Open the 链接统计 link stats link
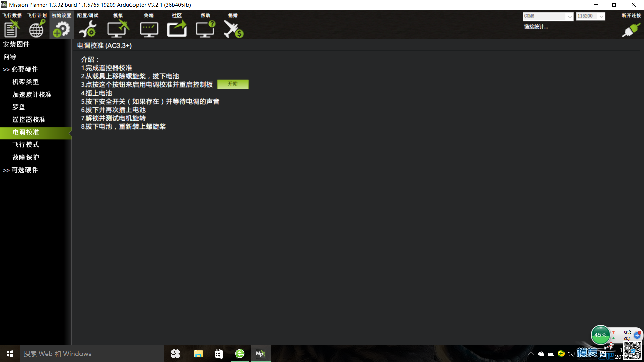Viewport: 644px width, 362px height. (536, 27)
